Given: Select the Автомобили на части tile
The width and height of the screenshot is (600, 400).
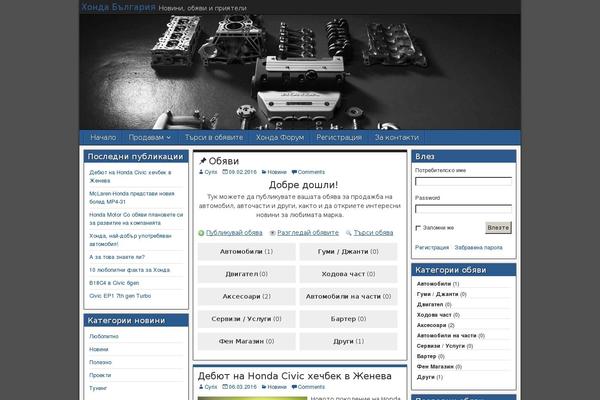Looking at the screenshot, I should pyautogui.click(x=348, y=297).
